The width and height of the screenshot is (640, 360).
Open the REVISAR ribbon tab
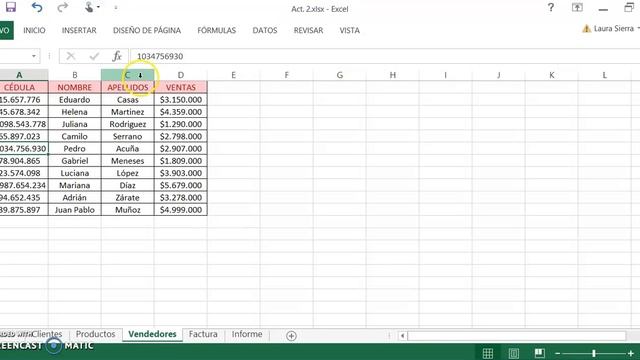coord(309,30)
